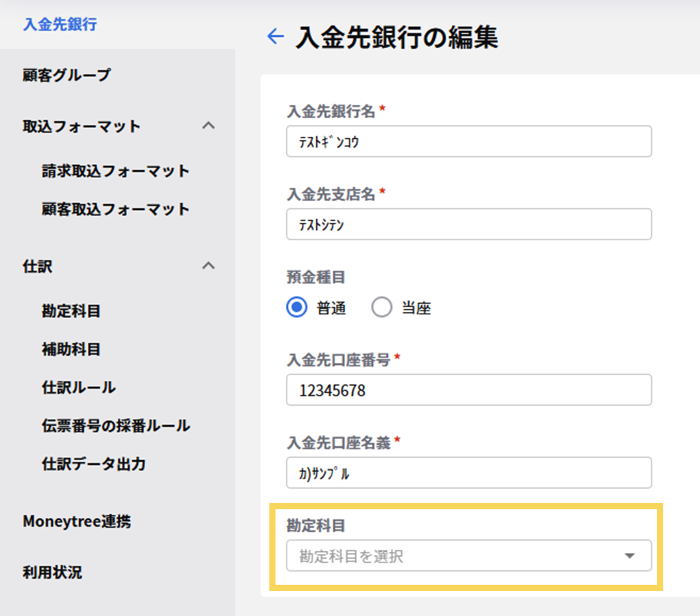Screen dimensions: 700x616
Task: Open 伝票番号の採番ルール page
Action: pos(116,426)
